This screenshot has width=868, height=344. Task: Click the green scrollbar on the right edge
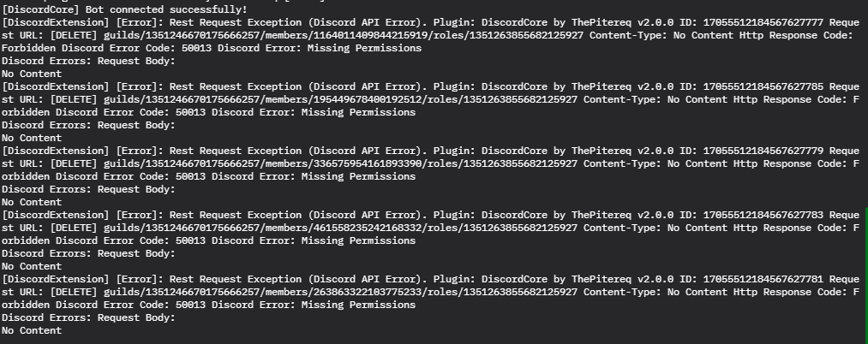[865, 276]
